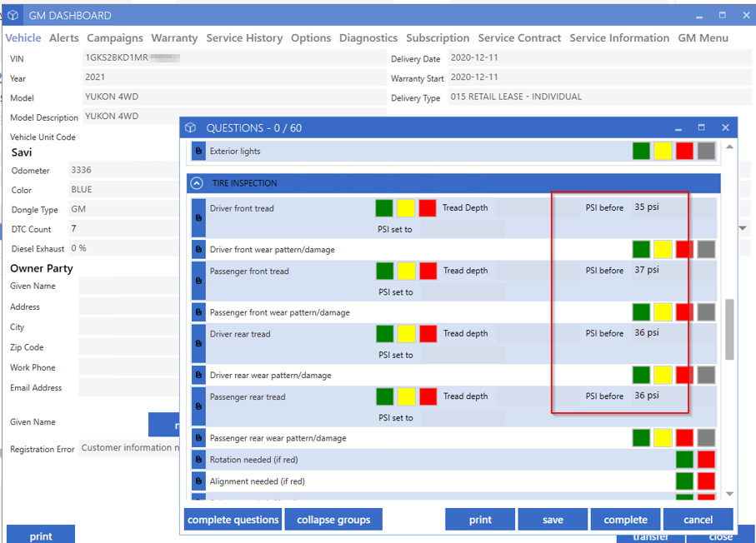Set Driver front tread to green
This screenshot has width=756, height=543.
coord(384,208)
